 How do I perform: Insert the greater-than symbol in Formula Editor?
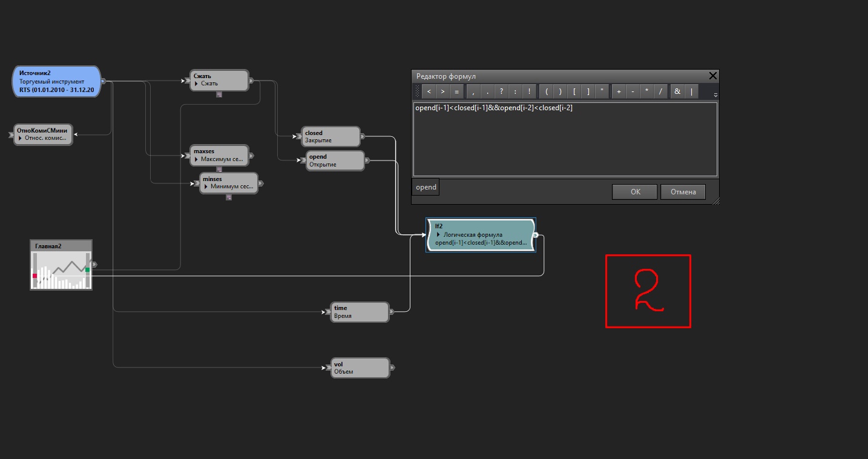tap(442, 91)
